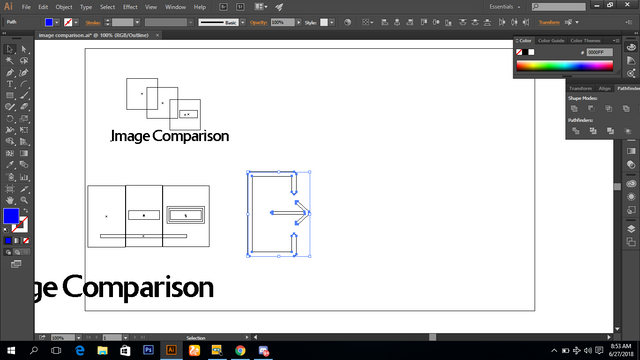Click the Divide pathfinder icon
Viewport: 640px width, 360px height.
576,131
